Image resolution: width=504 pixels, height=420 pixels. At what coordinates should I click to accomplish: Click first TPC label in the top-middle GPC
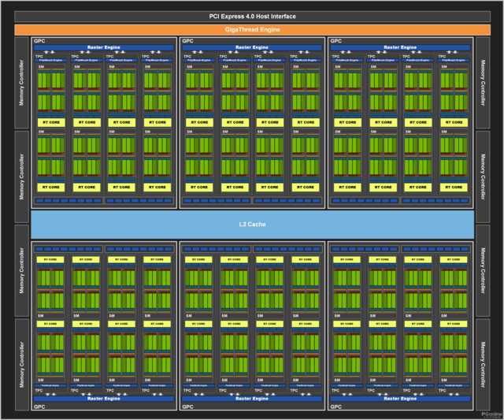(x=187, y=56)
